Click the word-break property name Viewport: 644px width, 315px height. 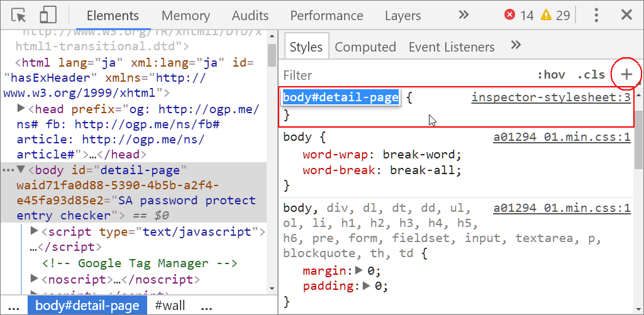click(x=339, y=170)
